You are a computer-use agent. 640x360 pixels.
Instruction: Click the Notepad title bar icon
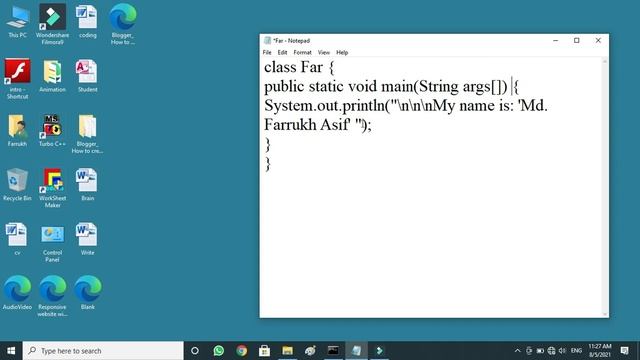[x=267, y=40]
